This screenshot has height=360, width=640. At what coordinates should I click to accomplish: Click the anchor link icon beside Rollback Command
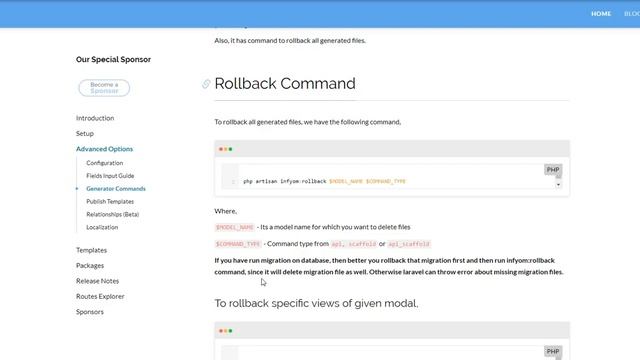point(206,84)
